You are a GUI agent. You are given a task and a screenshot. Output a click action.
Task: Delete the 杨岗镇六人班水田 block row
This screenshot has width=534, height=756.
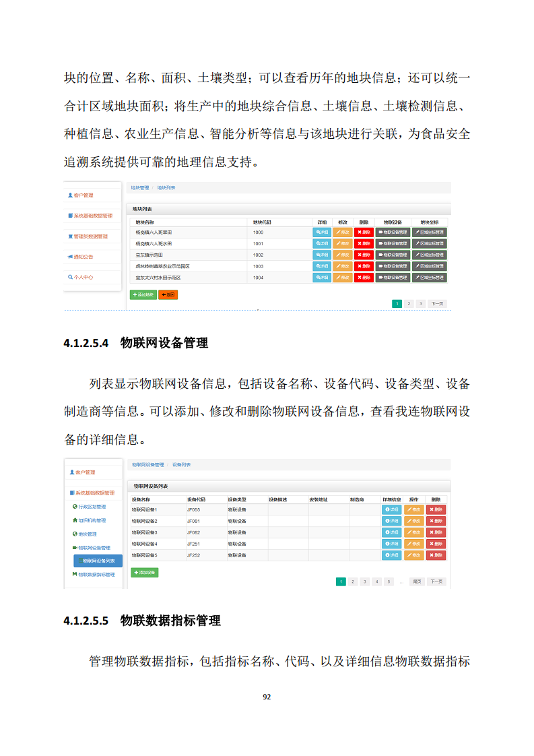(364, 243)
